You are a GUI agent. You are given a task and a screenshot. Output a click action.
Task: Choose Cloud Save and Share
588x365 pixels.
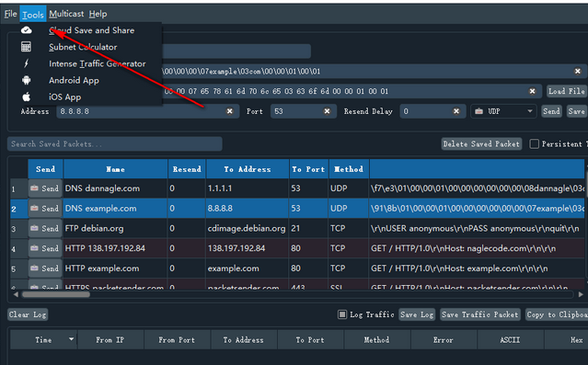pyautogui.click(x=91, y=30)
